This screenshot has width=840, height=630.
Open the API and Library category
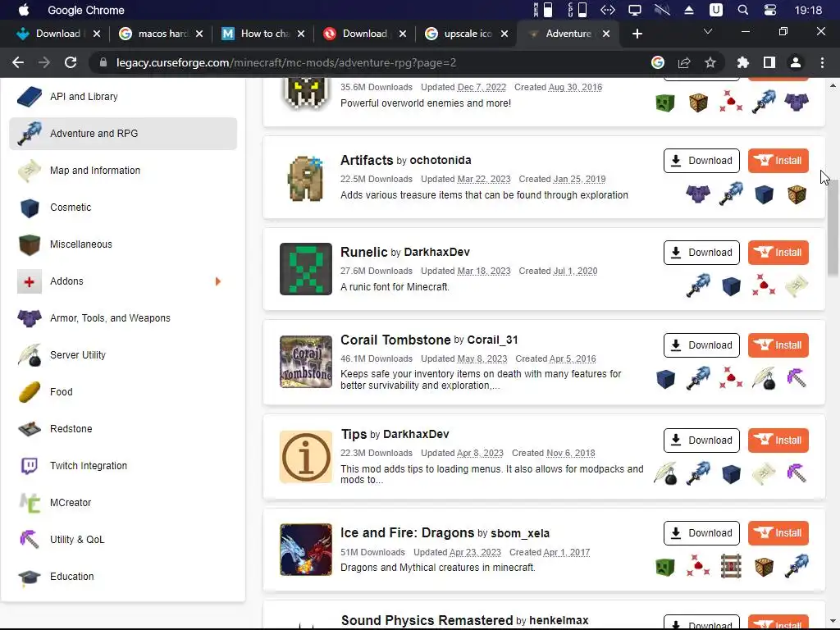(x=84, y=97)
